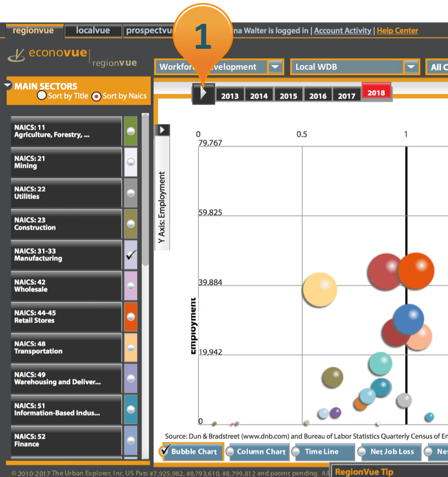Viewport: 448px width, 477px height.
Task: Select the Time Line view
Action: tap(323, 452)
